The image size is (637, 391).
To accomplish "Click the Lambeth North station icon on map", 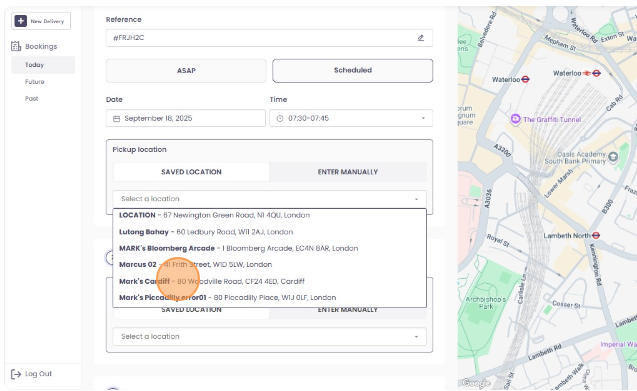I will tap(596, 235).
